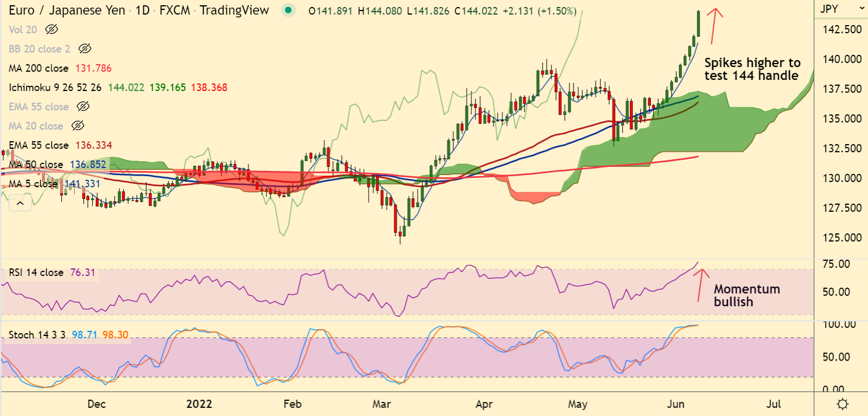This screenshot has width=868, height=416.
Task: Open chart settings gear icon
Action: tap(842, 404)
